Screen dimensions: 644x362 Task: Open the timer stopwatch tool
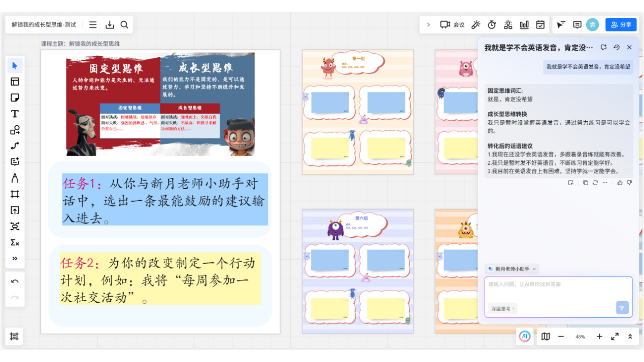[492, 24]
